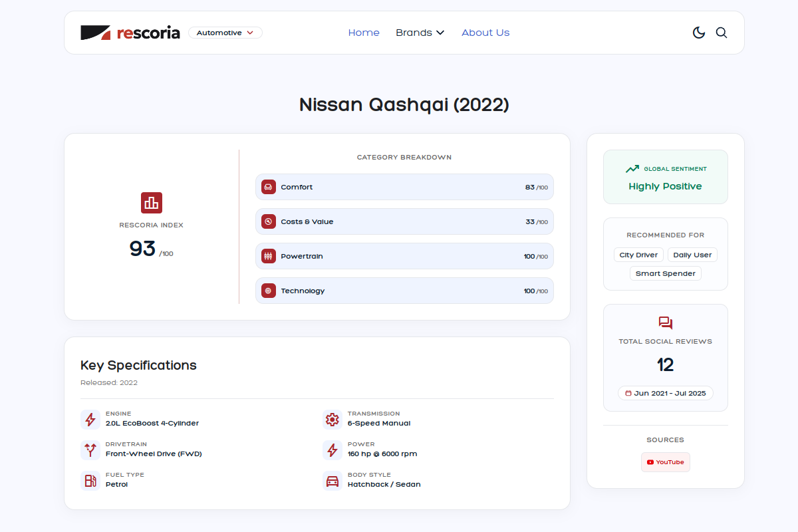The height and width of the screenshot is (532, 798).
Task: Click the Rescoria logo
Action: [130, 33]
